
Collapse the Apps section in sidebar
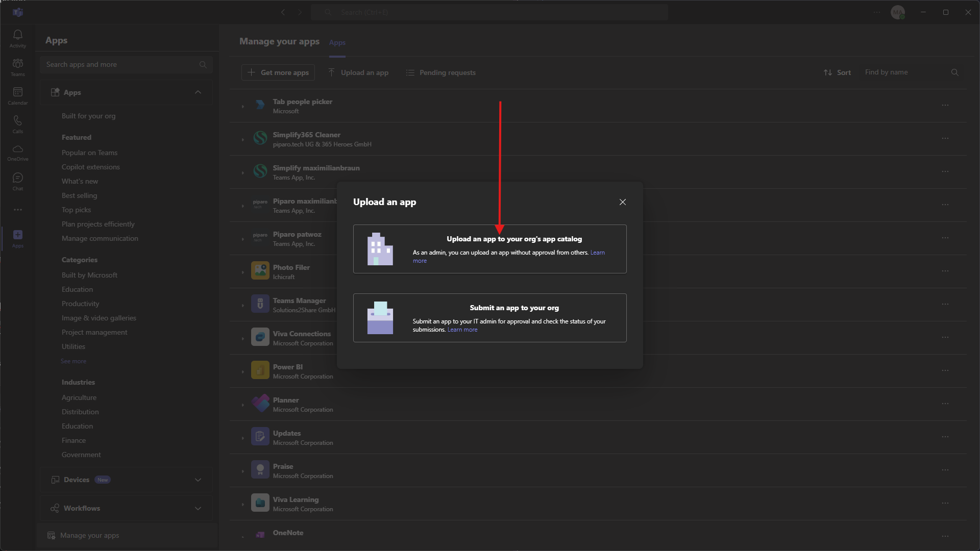(198, 92)
